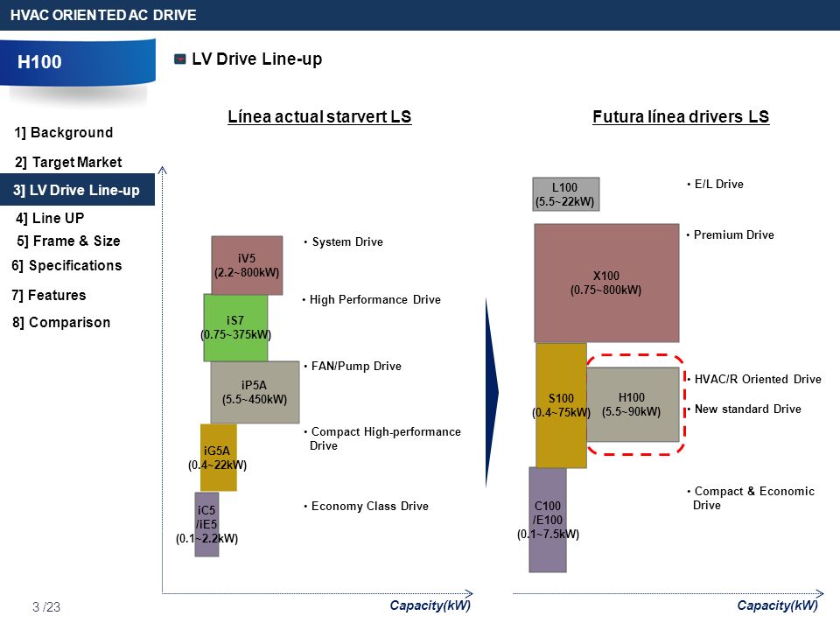Open the 7] Features section
Screen dimensions: 840x630
(x=49, y=295)
